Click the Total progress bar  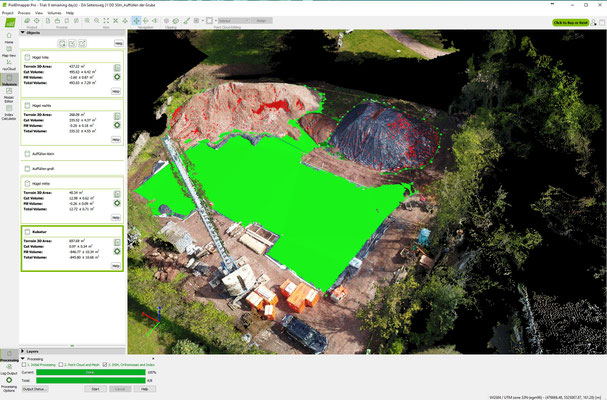point(91,380)
